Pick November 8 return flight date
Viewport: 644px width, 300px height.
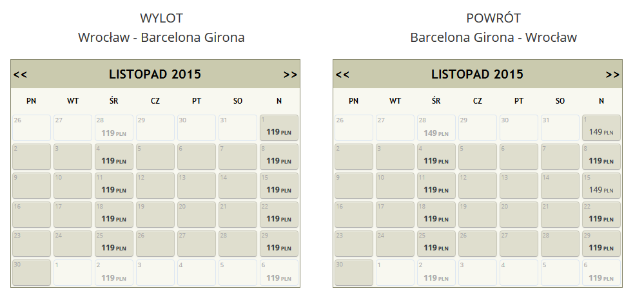(601, 157)
